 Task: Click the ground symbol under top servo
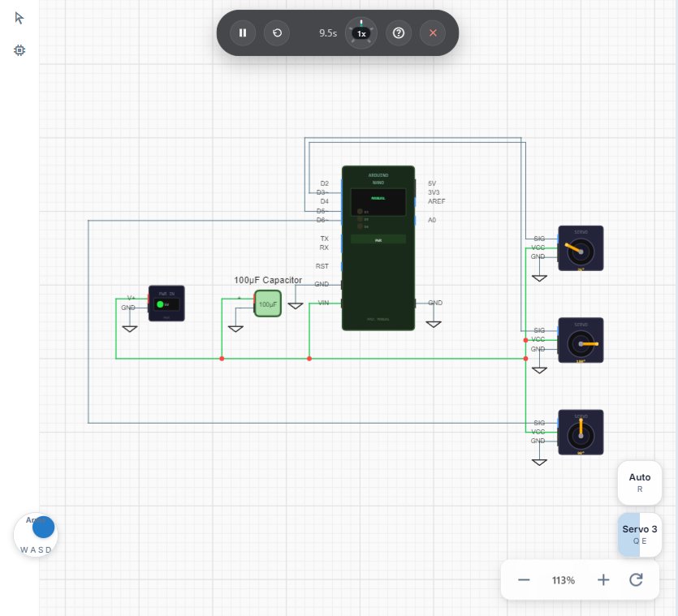[x=539, y=278]
